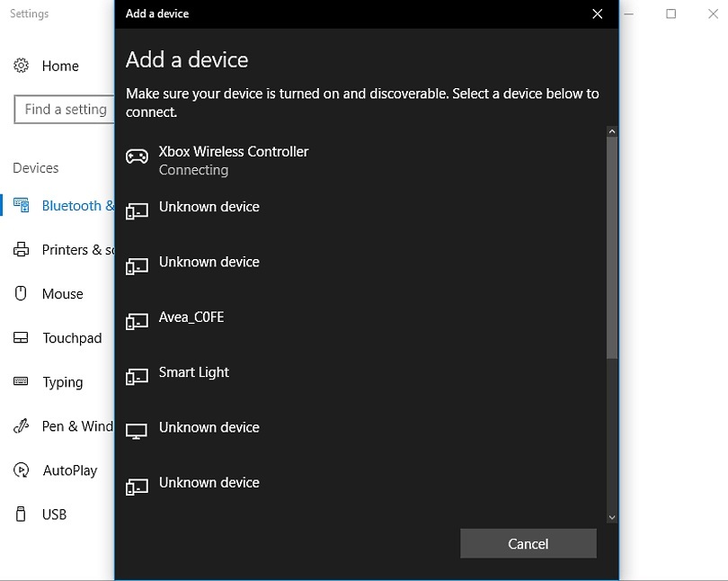Open the Pen & Windows Ink page
The image size is (728, 581).
(x=77, y=426)
